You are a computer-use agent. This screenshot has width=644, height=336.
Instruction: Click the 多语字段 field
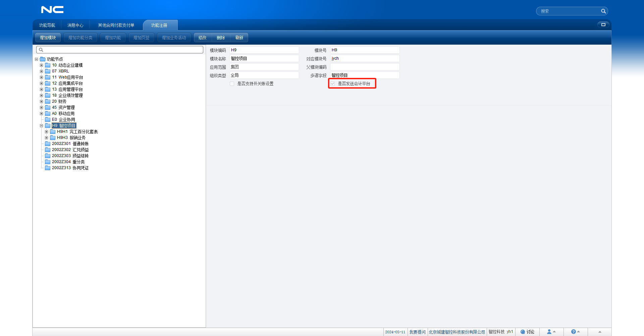click(365, 75)
